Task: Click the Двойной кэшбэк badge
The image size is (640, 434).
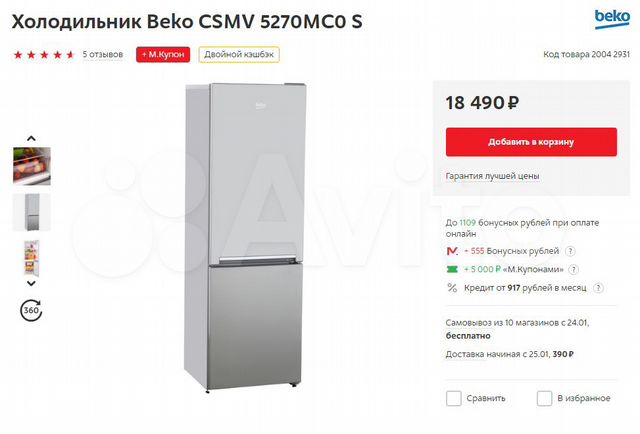Action: point(238,54)
